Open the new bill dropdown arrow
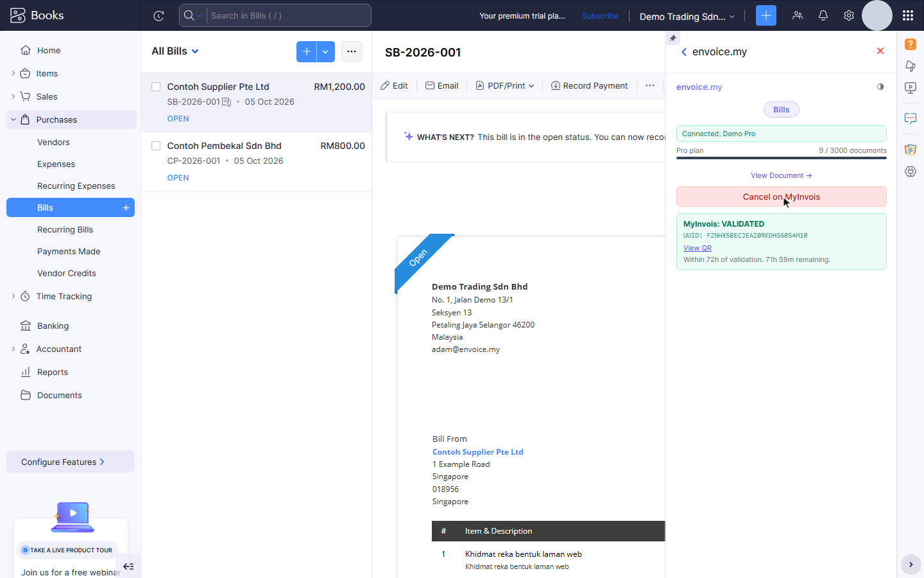This screenshot has width=924, height=578. click(325, 51)
